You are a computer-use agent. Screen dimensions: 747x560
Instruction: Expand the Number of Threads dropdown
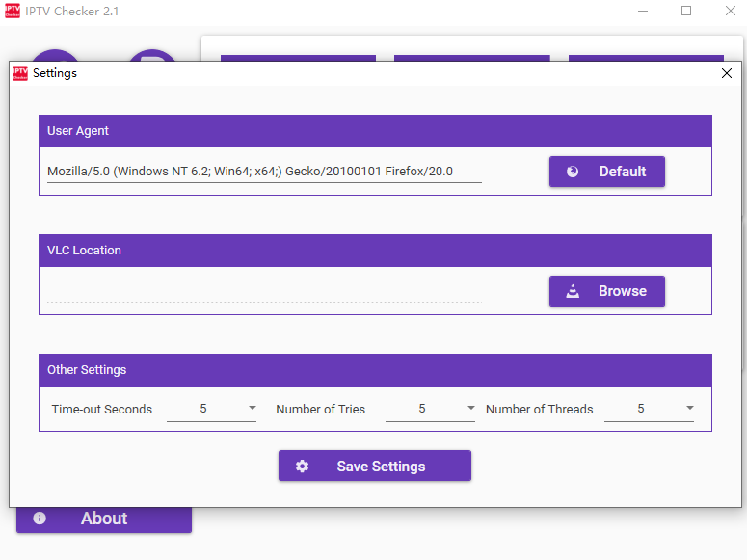click(690, 409)
